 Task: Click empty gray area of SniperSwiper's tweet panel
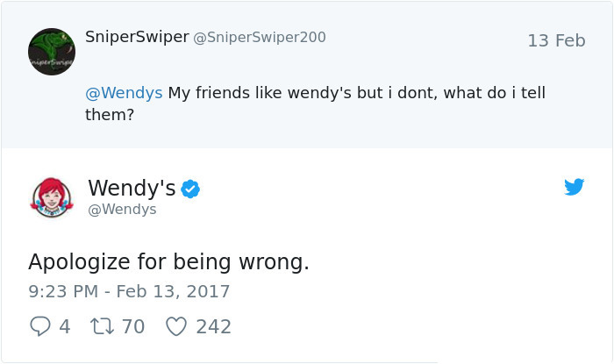(x=395, y=127)
